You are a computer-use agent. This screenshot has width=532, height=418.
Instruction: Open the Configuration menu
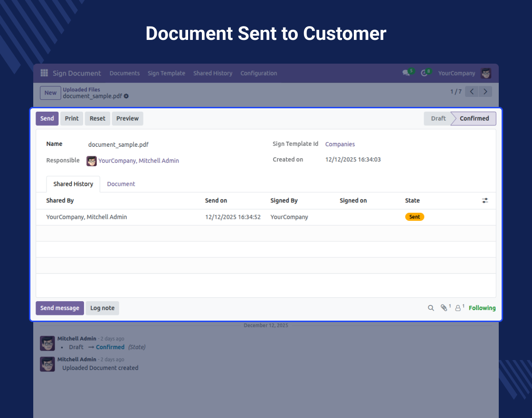258,73
